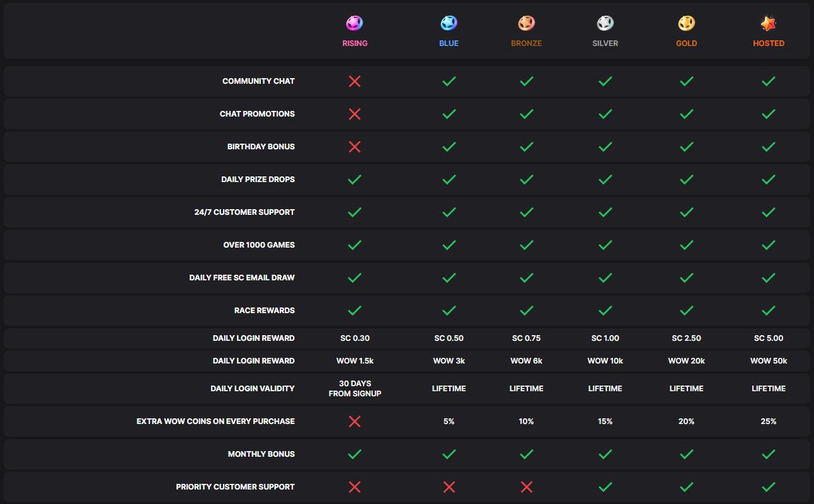Click the LIFETIME validity cell under Gold
The height and width of the screenshot is (504, 814).
click(687, 389)
